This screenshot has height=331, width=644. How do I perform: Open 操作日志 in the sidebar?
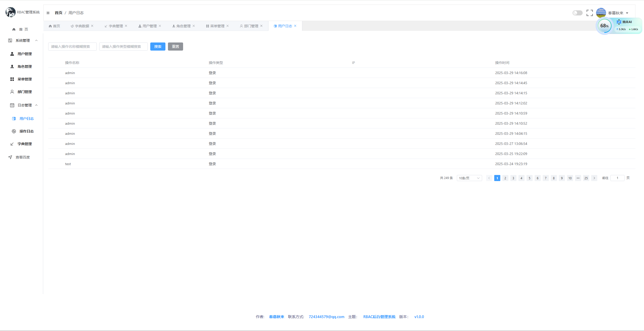click(x=27, y=131)
